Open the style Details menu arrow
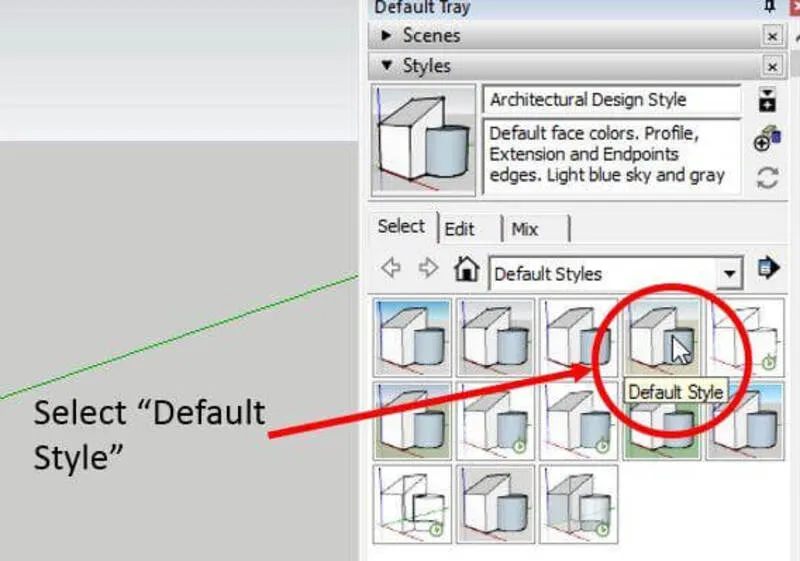The image size is (800, 561). pyautogui.click(x=768, y=268)
